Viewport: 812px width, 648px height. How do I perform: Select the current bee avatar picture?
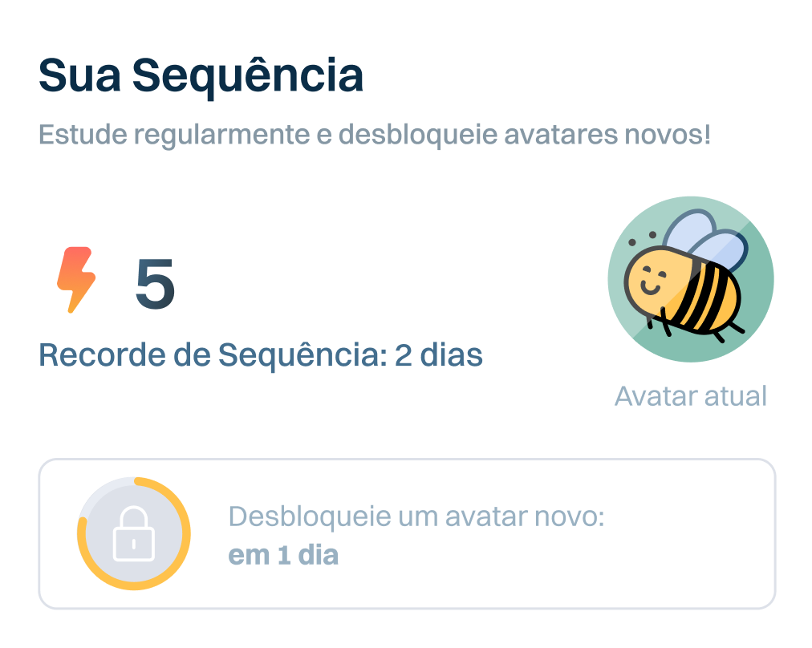click(691, 279)
